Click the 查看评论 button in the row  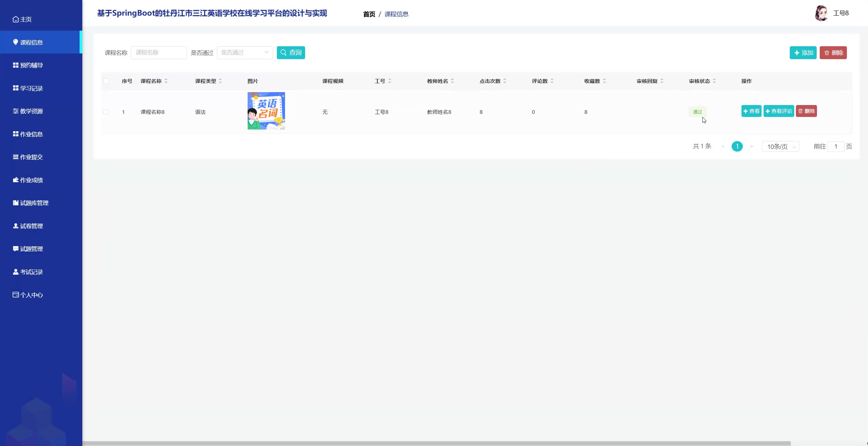click(x=779, y=111)
